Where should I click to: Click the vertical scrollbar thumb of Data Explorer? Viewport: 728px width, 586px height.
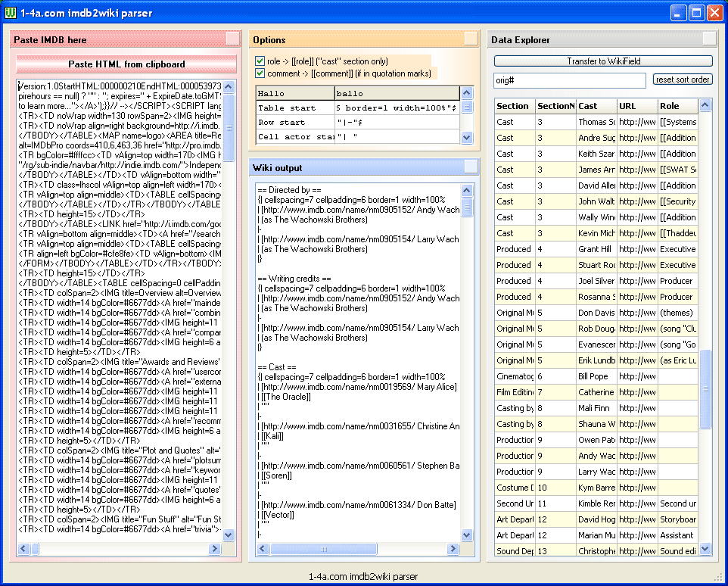(x=705, y=389)
